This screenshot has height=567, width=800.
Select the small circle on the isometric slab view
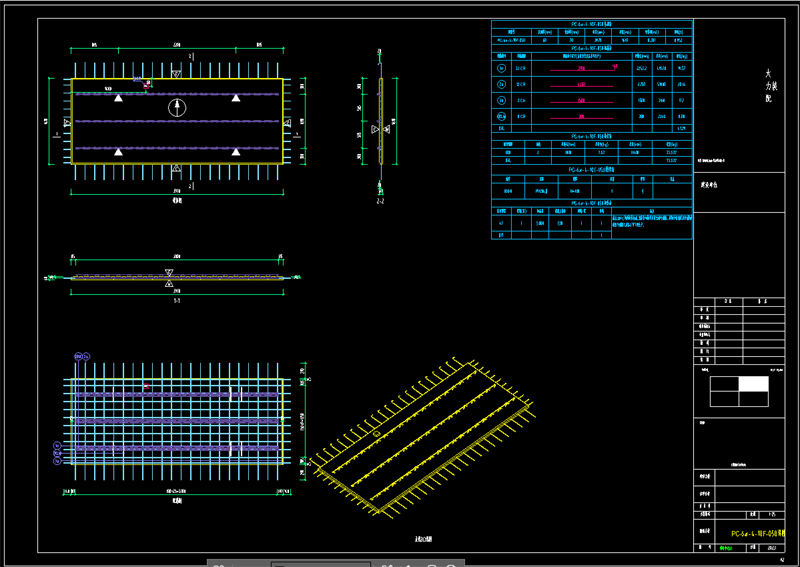click(377, 434)
